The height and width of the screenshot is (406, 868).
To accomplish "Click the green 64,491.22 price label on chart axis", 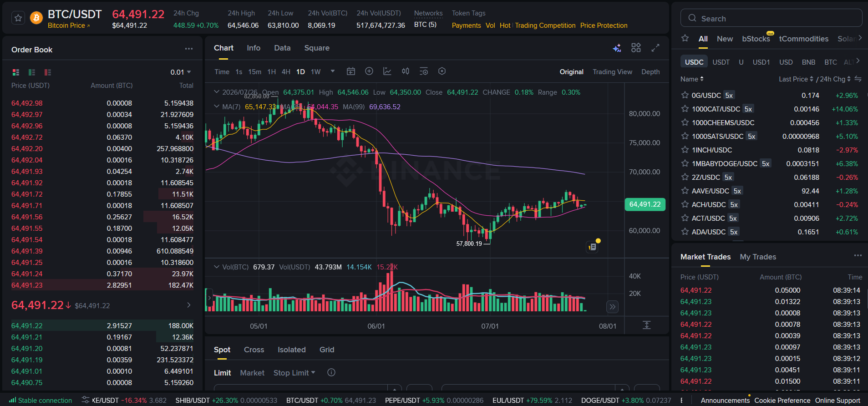I will 645,204.
